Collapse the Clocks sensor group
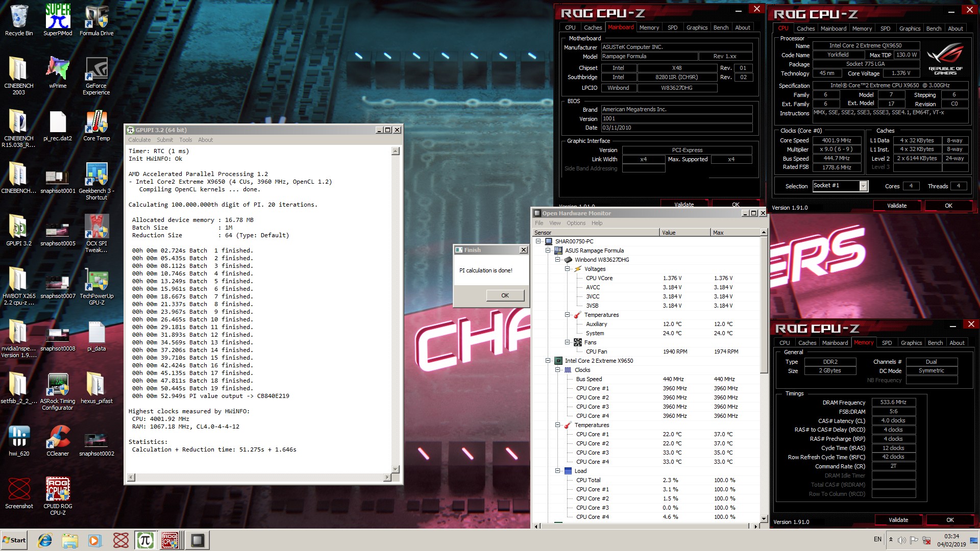The height and width of the screenshot is (551, 980). click(557, 370)
